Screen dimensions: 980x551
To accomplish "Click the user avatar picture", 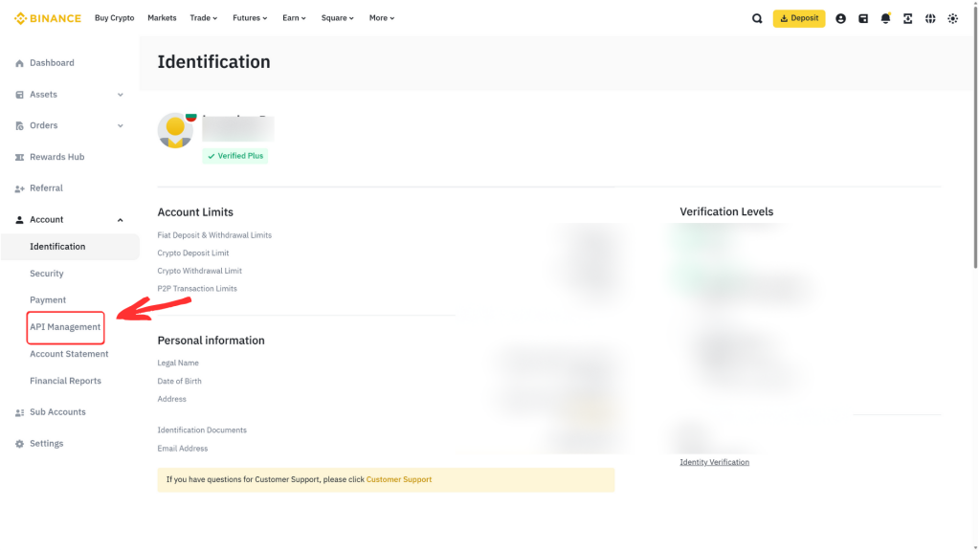I will [175, 130].
